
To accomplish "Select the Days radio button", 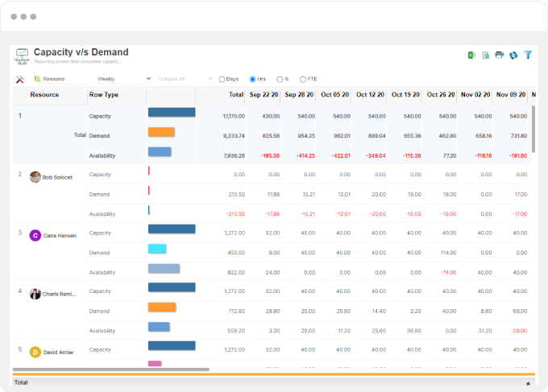I will (x=222, y=79).
